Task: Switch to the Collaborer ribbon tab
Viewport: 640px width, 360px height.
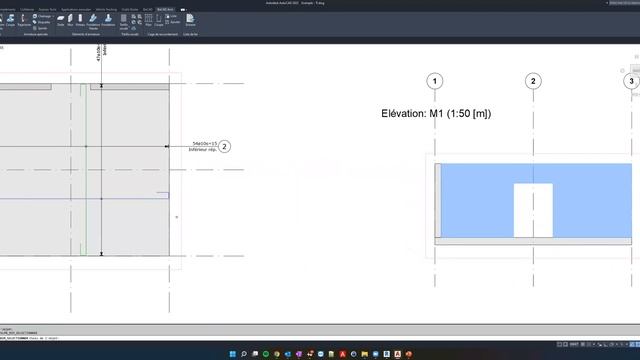Action: 27,9
